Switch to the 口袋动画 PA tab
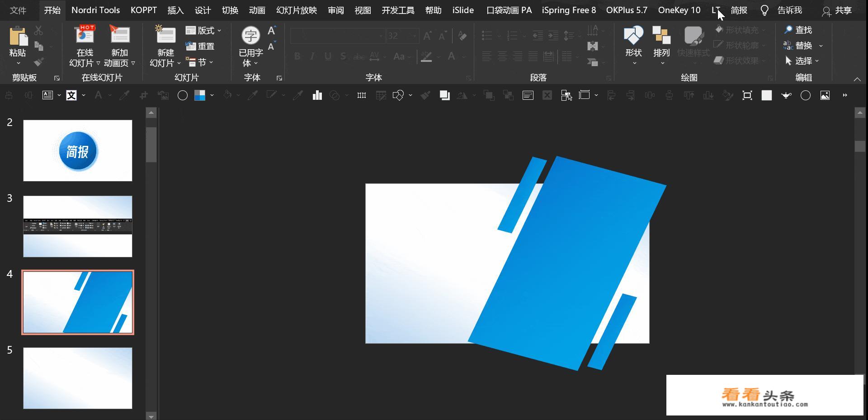The height and width of the screenshot is (420, 868). tap(509, 10)
